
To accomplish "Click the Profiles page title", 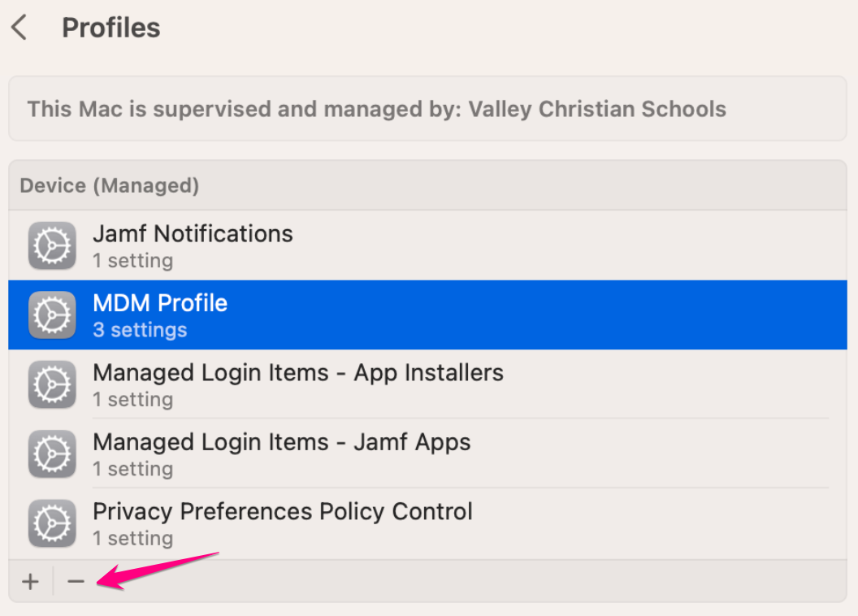I will point(111,28).
